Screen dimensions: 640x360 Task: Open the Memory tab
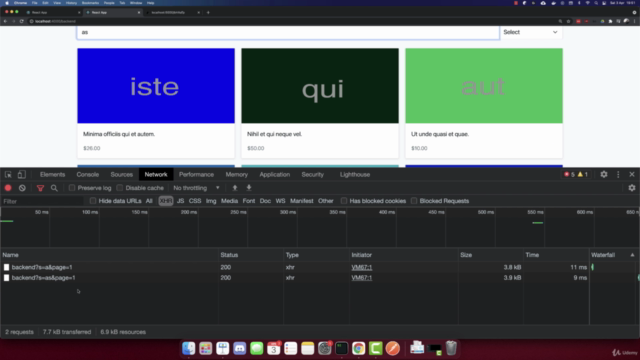(237, 174)
